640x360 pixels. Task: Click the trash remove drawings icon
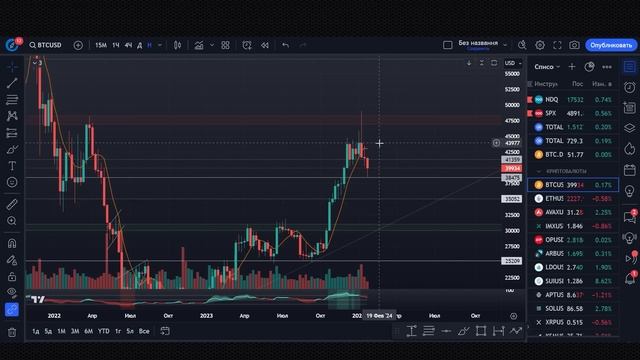pyautogui.click(x=12, y=332)
